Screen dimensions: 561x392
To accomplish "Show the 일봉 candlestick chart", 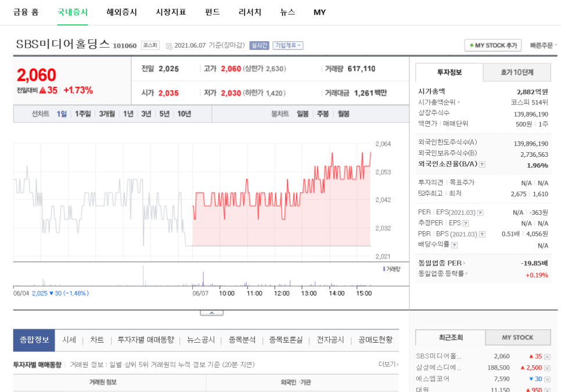I will click(303, 114).
